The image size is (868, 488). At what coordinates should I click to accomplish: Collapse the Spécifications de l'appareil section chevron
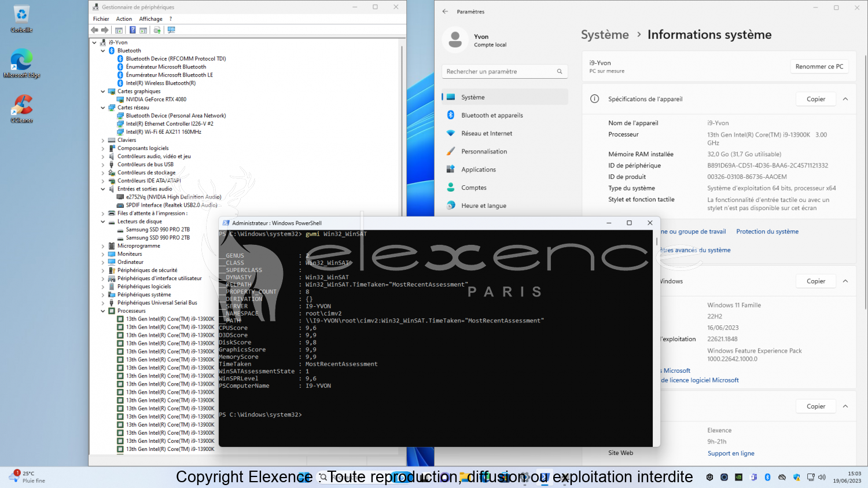[845, 99]
